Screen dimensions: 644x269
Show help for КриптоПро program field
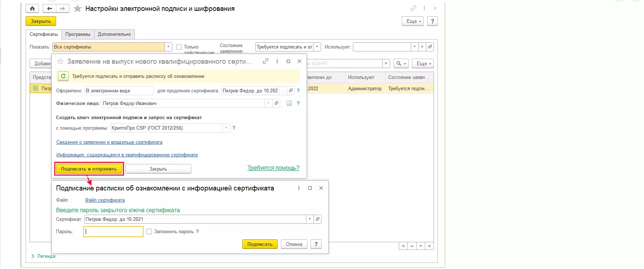point(234,128)
